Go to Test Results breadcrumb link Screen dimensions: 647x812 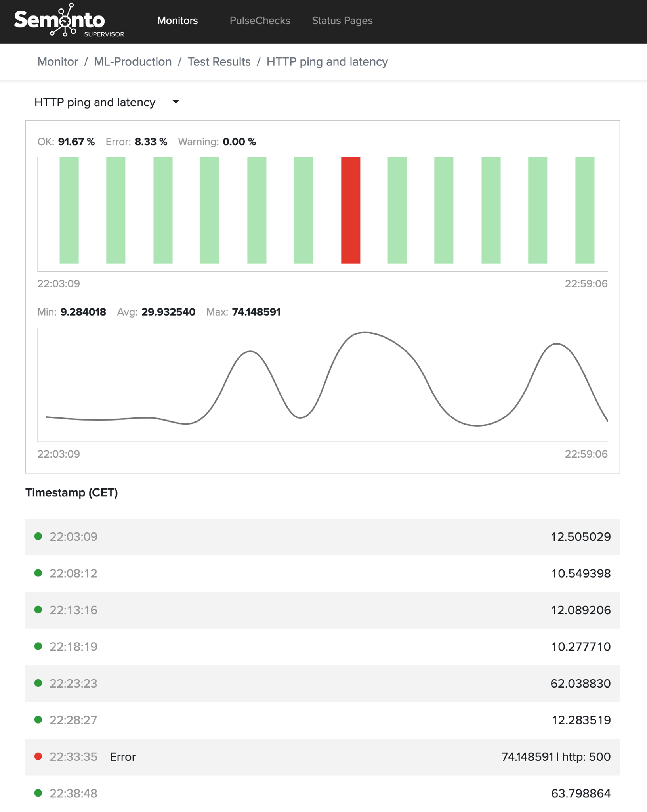point(219,62)
